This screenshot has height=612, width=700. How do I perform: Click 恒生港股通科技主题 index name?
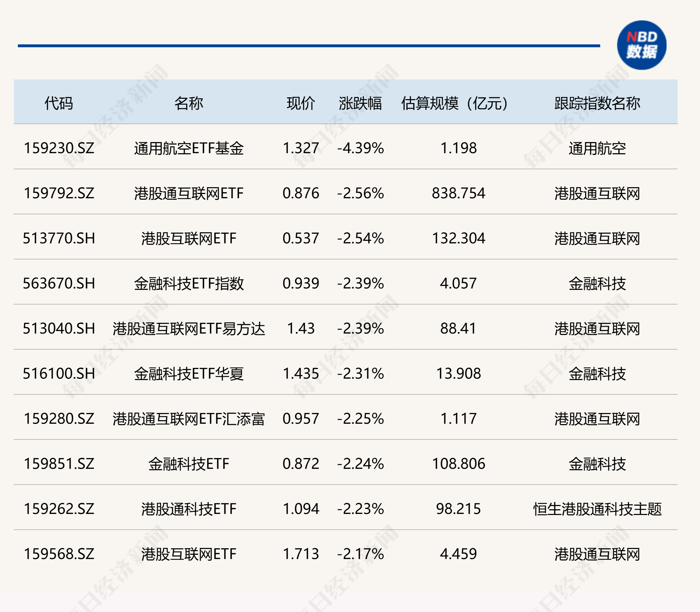tap(597, 509)
